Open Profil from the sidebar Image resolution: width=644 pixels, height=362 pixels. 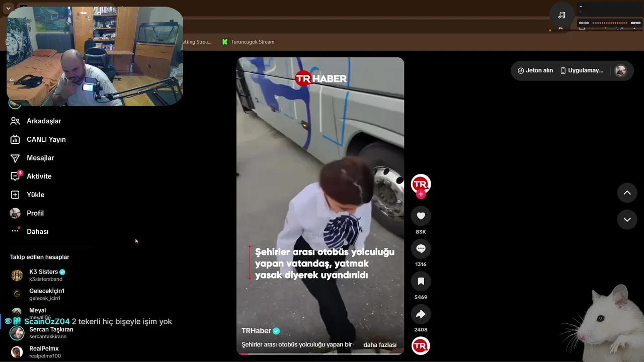point(27,213)
